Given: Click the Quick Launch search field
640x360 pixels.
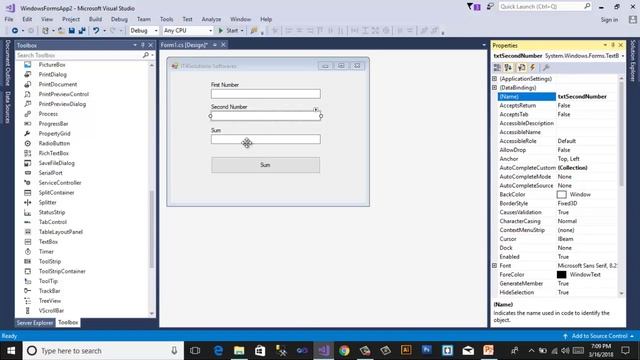Looking at the screenshot, I should [544, 7].
